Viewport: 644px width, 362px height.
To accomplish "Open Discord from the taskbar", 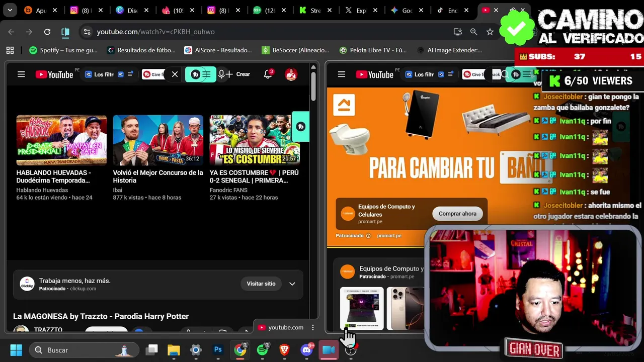I will [x=306, y=350].
